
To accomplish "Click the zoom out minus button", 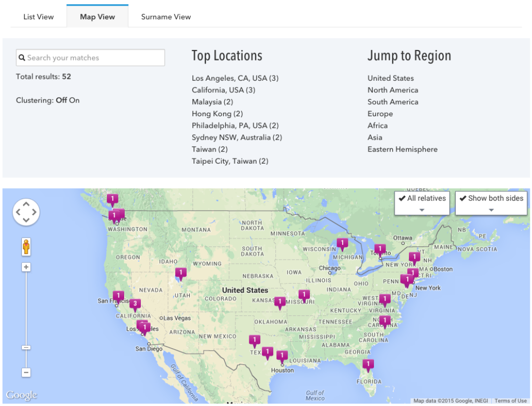I will tap(26, 373).
